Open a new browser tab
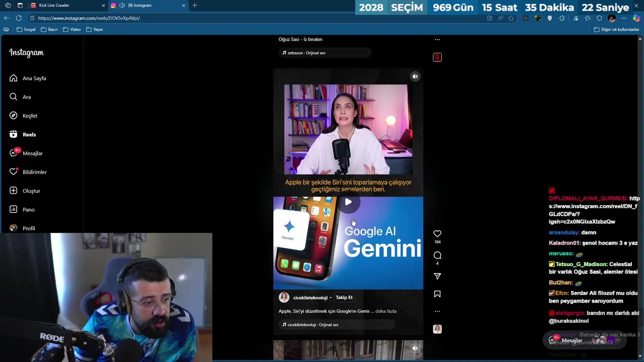 195,6
